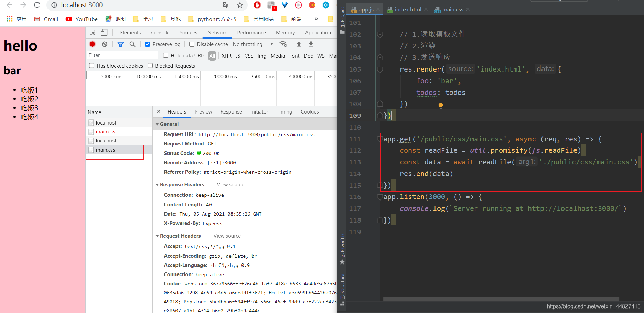Switch to the Elements panel
Viewport: 644px width, 313px height.
click(130, 33)
